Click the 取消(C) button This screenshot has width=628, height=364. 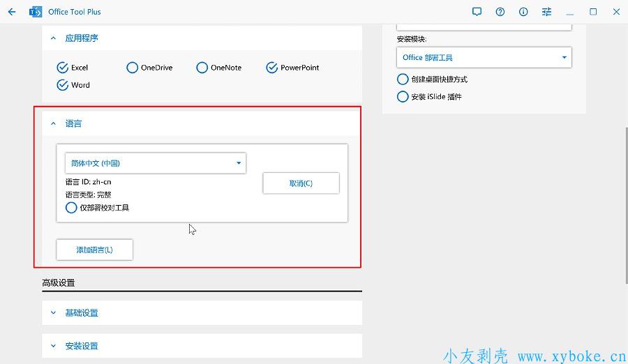point(301,183)
